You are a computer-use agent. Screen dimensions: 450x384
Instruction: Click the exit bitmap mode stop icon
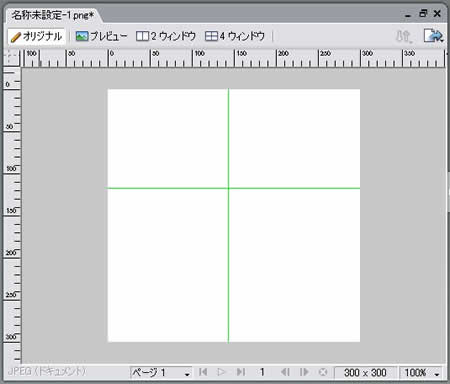tap(323, 372)
